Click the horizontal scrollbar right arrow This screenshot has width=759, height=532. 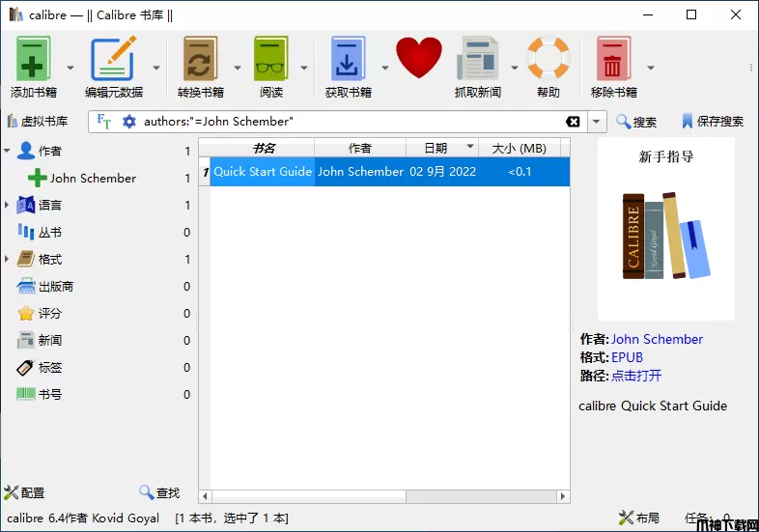pos(562,496)
